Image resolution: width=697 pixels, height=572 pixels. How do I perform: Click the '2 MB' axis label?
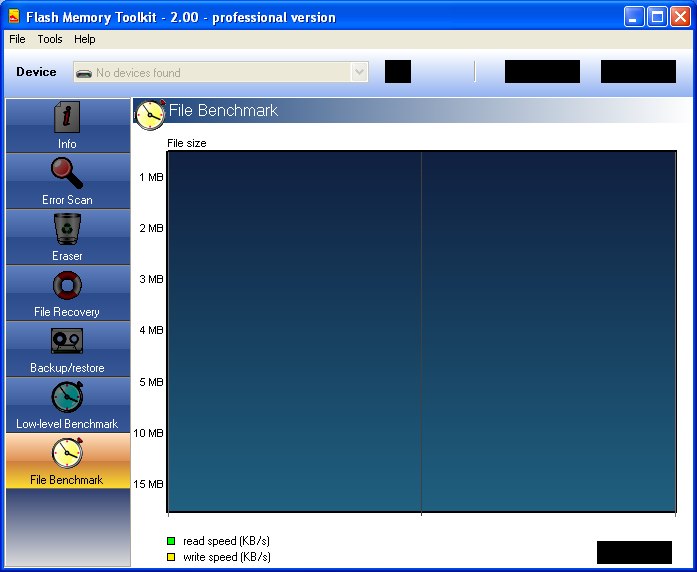pos(151,228)
